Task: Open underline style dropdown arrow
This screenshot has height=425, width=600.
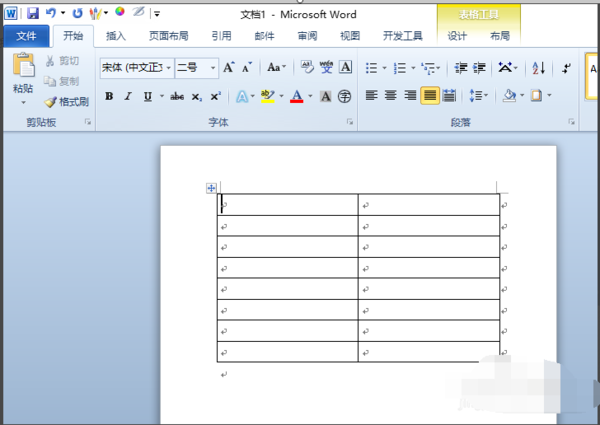Action: tap(162, 96)
